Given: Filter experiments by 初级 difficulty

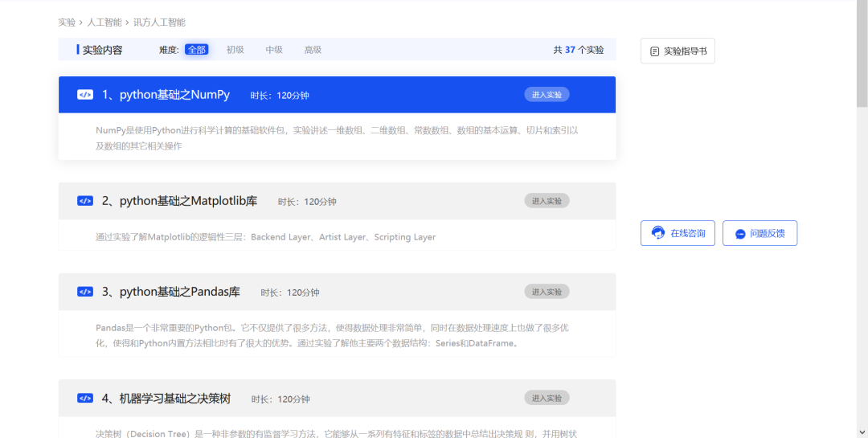Looking at the screenshot, I should [235, 50].
